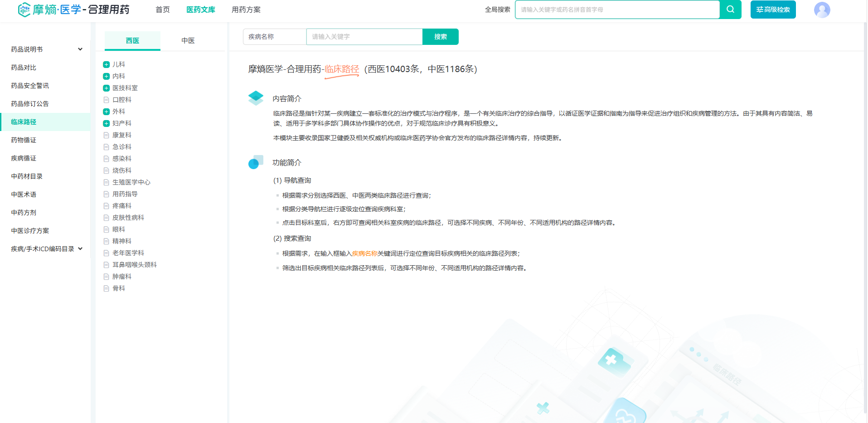Open the user avatar profile
This screenshot has height=423, width=868.
822,10
